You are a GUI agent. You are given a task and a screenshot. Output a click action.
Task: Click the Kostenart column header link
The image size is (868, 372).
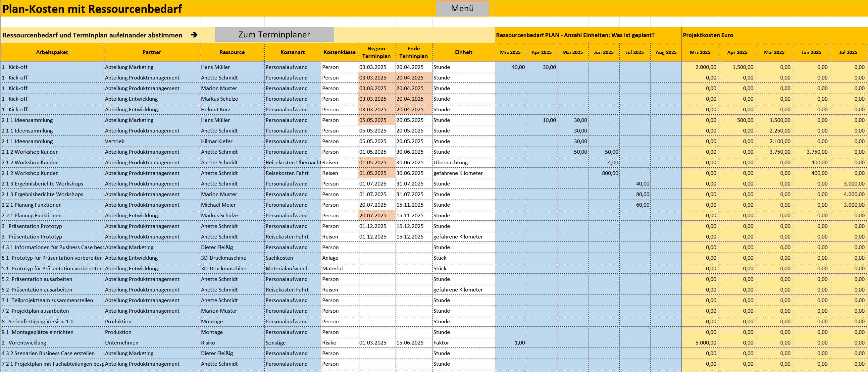(292, 52)
